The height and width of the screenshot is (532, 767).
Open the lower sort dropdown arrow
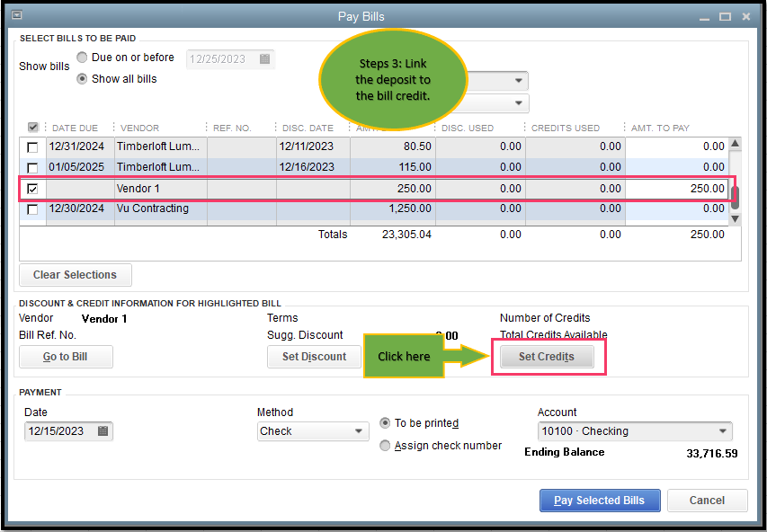pos(519,103)
